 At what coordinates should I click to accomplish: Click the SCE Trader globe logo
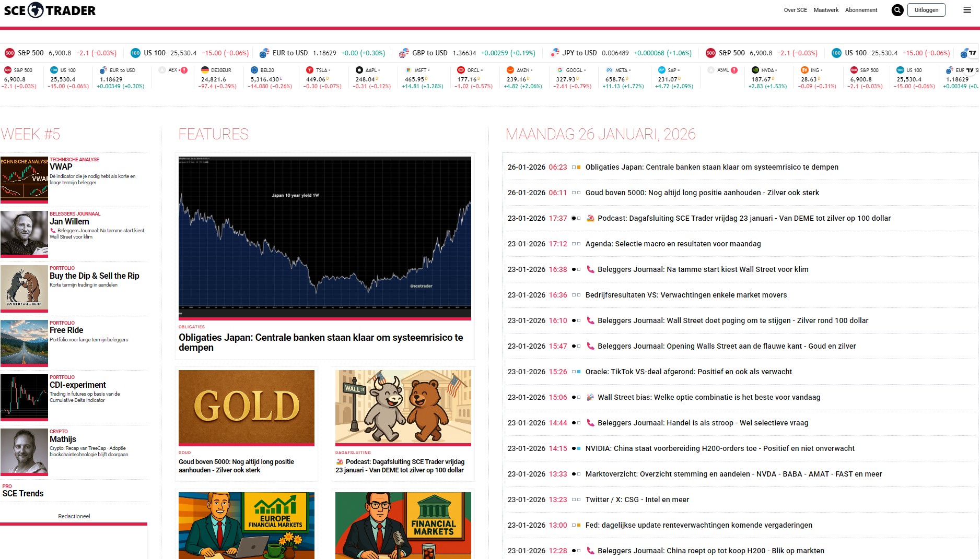tap(36, 10)
